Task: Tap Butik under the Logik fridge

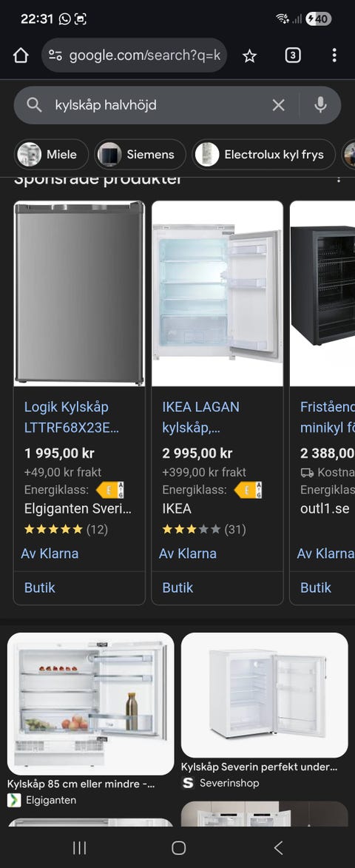Action: [40, 588]
